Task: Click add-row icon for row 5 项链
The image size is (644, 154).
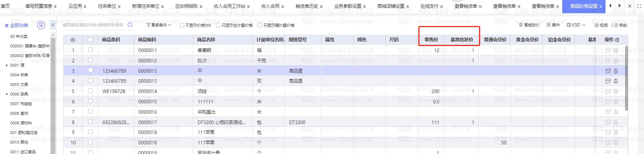Action: click(x=608, y=91)
